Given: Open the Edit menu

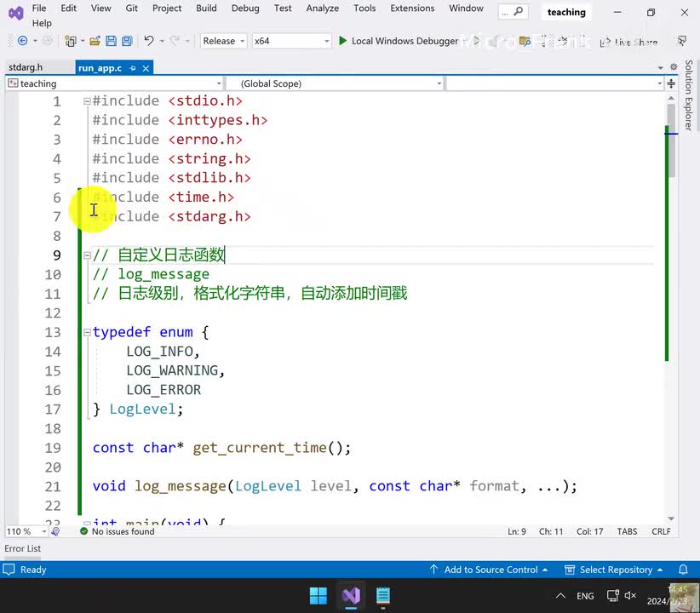Looking at the screenshot, I should coord(68,8).
